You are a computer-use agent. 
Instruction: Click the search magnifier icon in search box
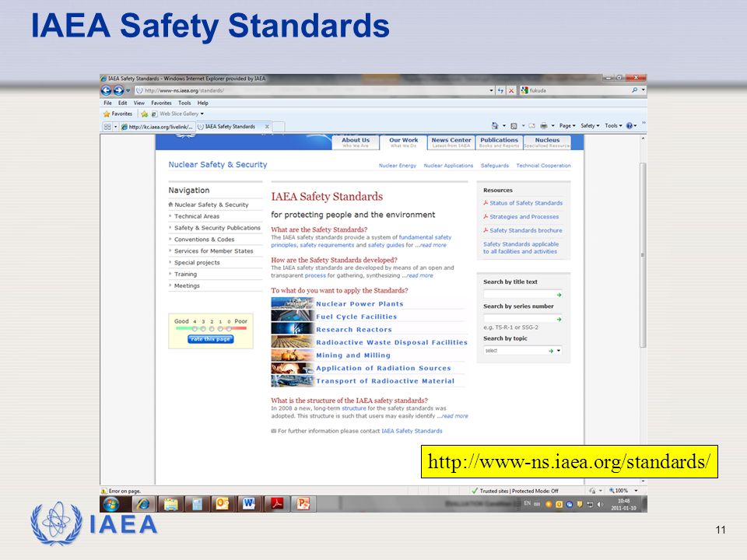(x=635, y=90)
